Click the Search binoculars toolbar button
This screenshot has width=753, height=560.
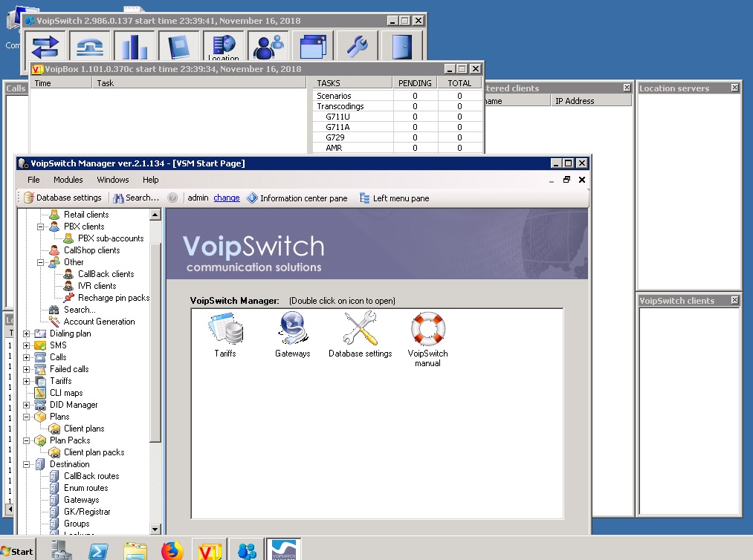coord(136,198)
